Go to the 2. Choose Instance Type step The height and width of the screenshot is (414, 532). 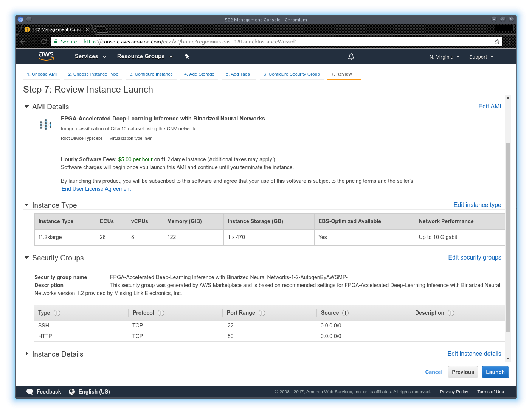click(x=93, y=74)
